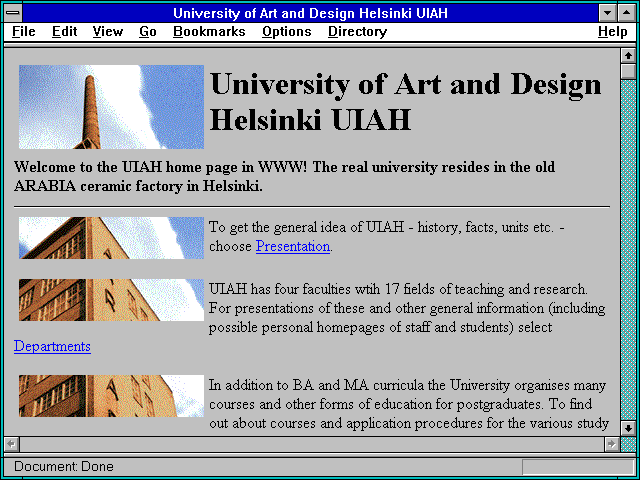Follow the Presentation link
The height and width of the screenshot is (480, 640).
(x=293, y=247)
